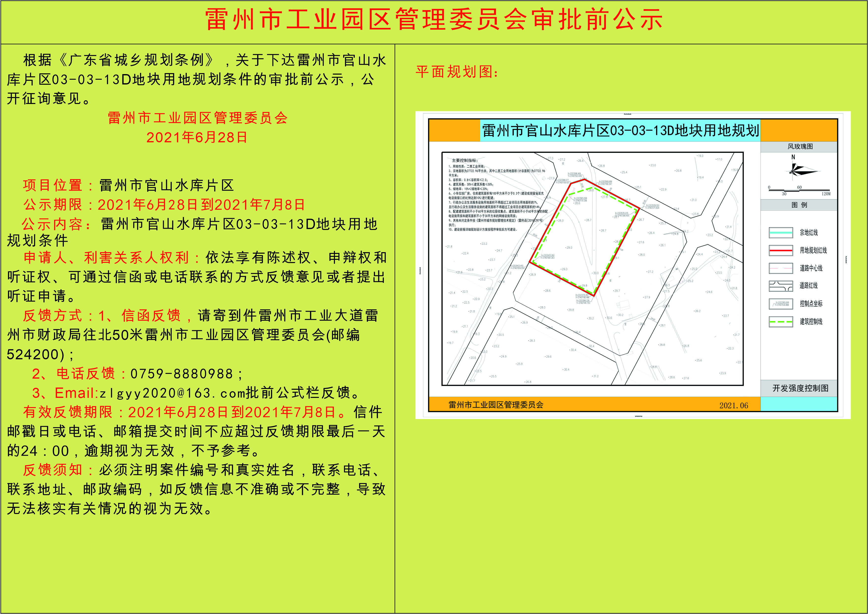Click the 道路红线 legend symbol

click(x=781, y=286)
